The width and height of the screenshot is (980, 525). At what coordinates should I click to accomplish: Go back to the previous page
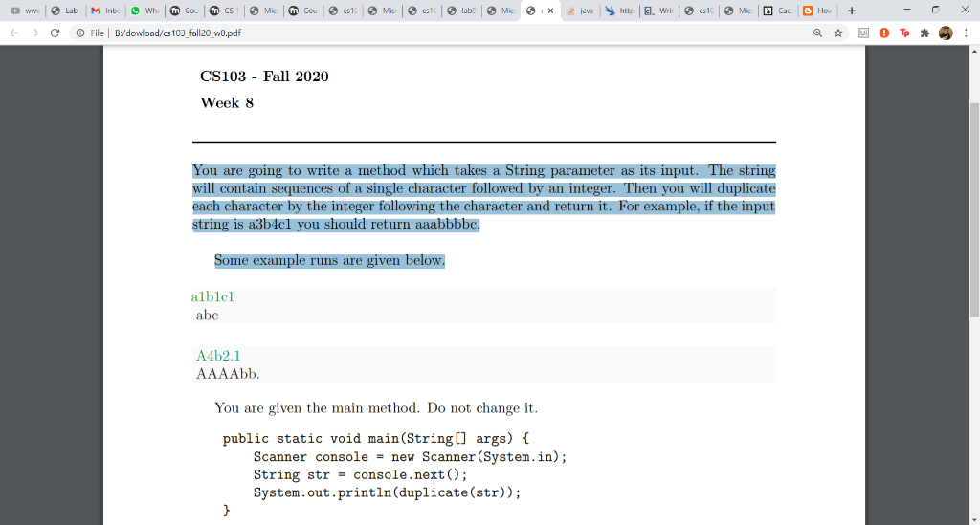click(13, 33)
